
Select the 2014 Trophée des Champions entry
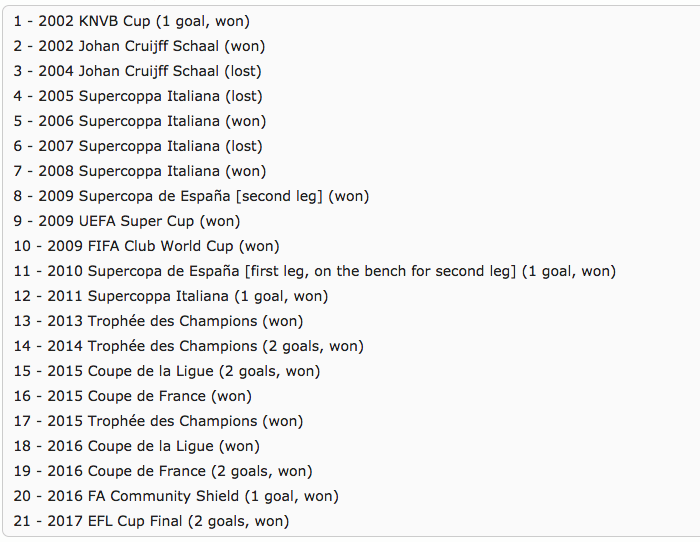point(189,346)
